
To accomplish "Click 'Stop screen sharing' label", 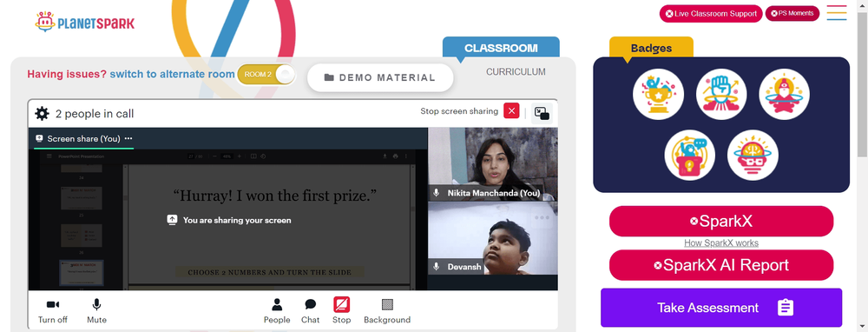I will [x=459, y=111].
